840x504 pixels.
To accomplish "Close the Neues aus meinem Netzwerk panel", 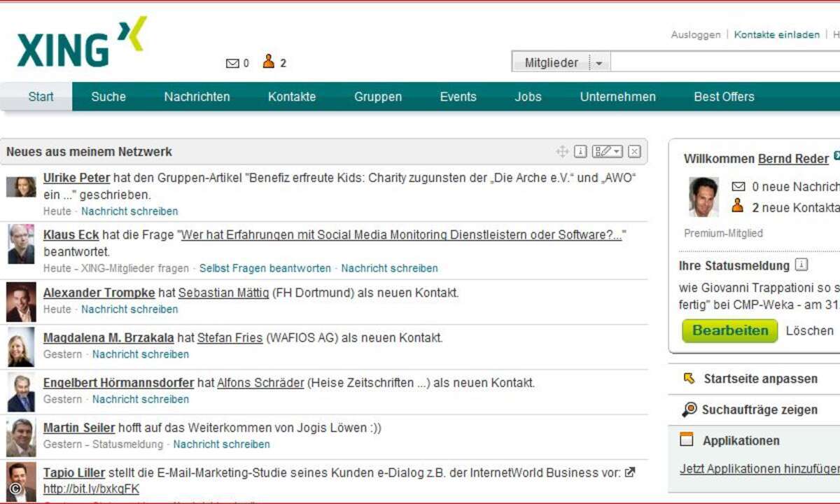I will tap(634, 151).
